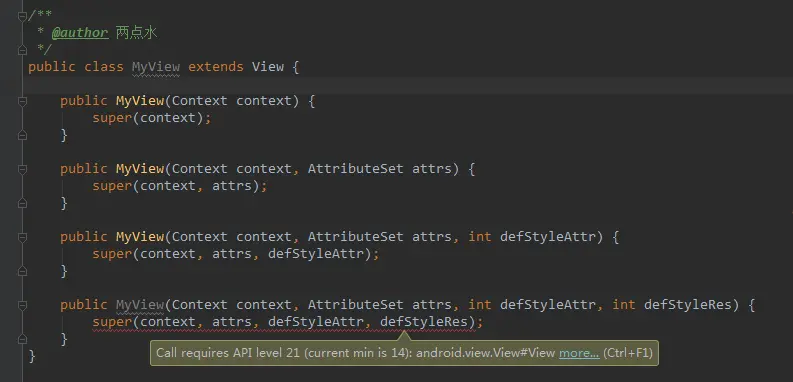Click the closing brace of the class
The width and height of the screenshot is (793, 382).
tap(32, 356)
